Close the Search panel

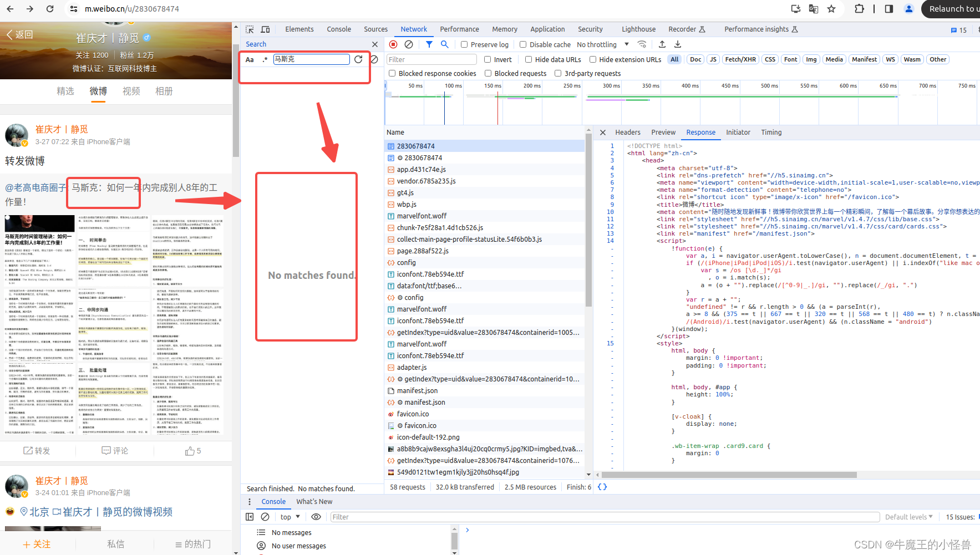(x=375, y=44)
